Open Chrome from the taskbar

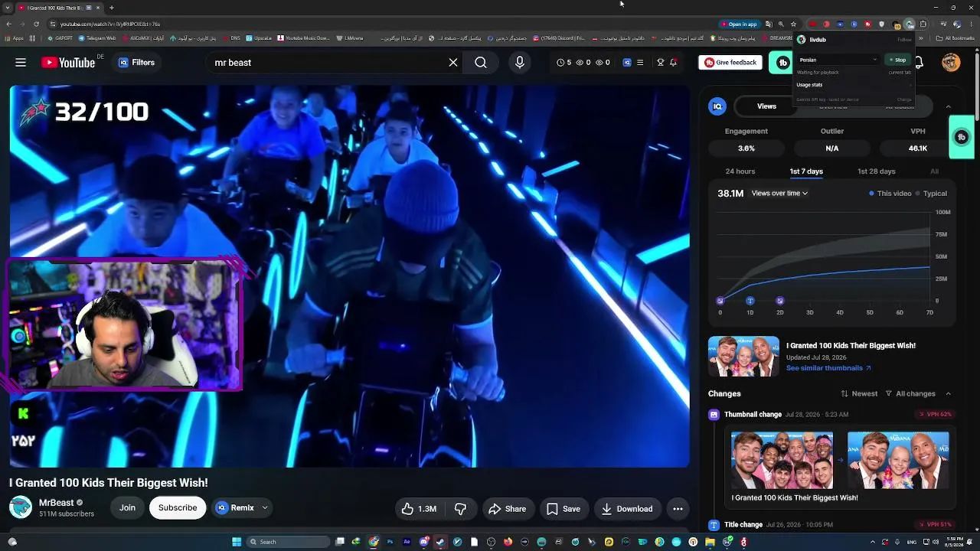(373, 542)
